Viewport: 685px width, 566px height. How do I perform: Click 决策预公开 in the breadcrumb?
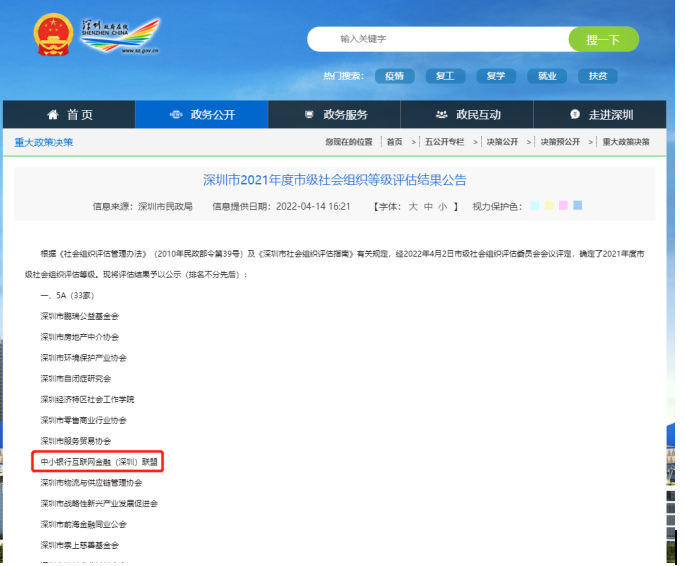(560, 142)
